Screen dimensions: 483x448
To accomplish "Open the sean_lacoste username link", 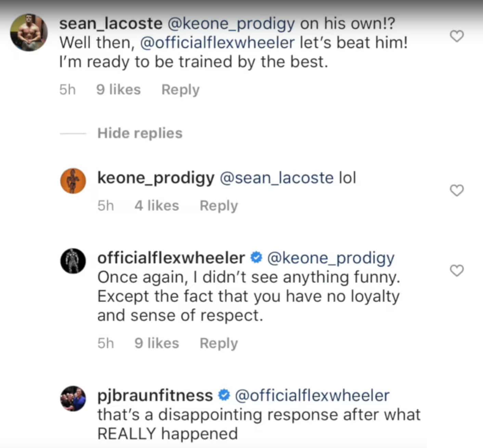I will [x=110, y=24].
